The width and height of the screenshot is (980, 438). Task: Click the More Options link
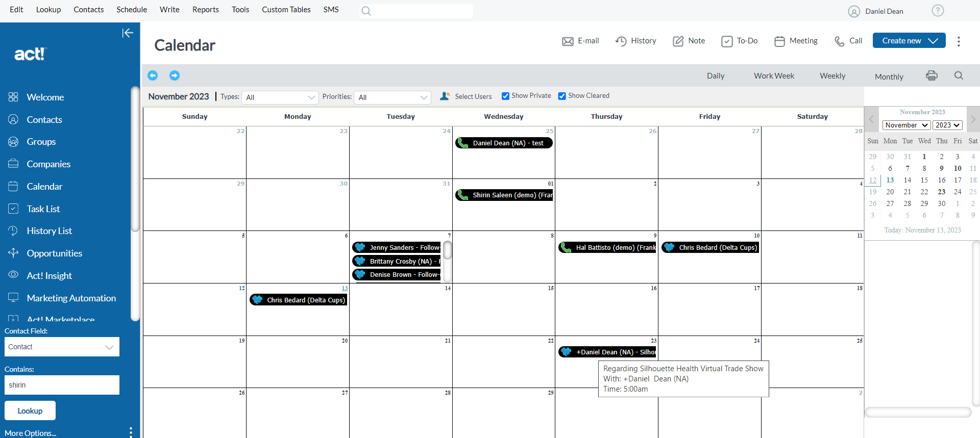[x=31, y=433]
